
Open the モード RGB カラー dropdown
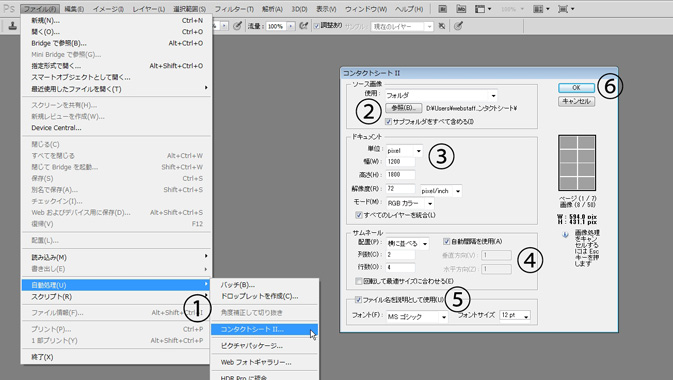coord(410,203)
